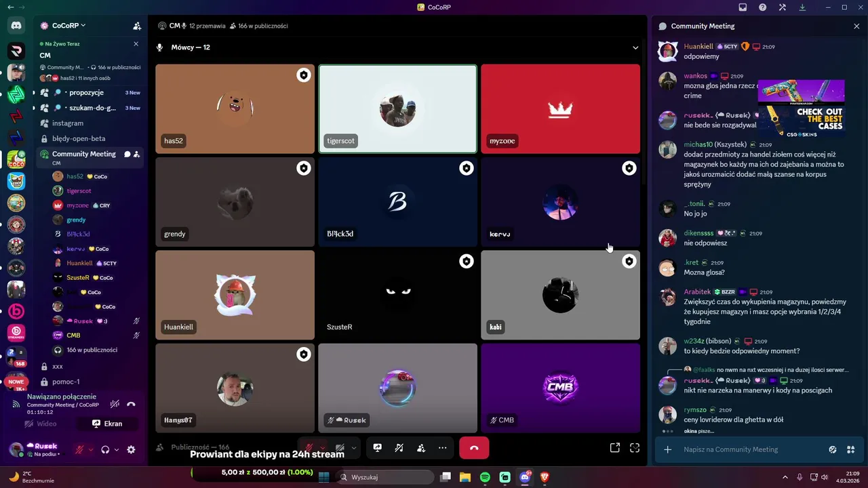The height and width of the screenshot is (488, 868).
Task: Turn on Wideo camera in sidebar
Action: (x=40, y=424)
